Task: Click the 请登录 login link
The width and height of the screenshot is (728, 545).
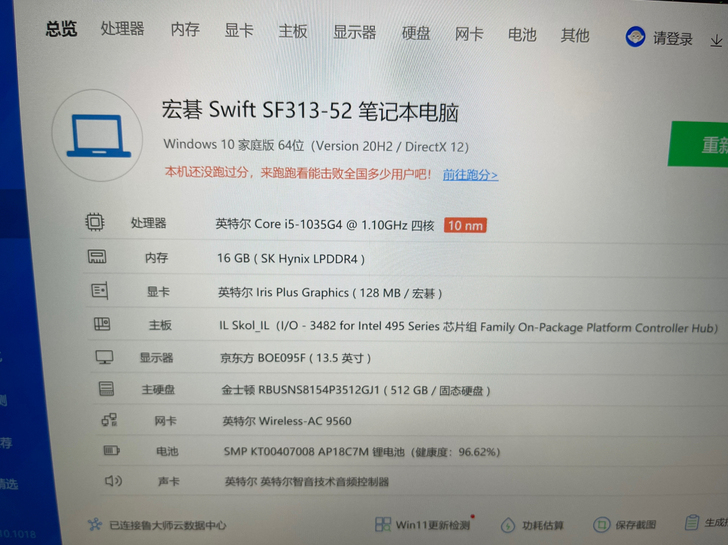Action: (x=673, y=39)
